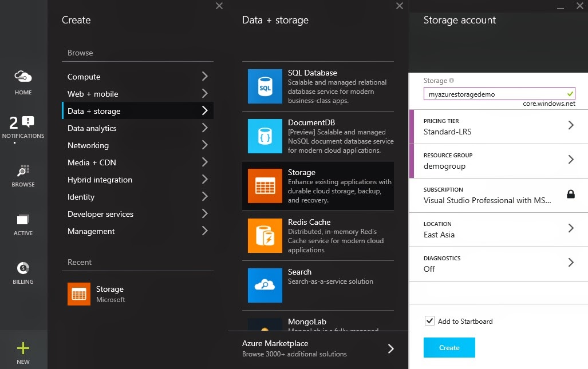Click the green plus NEW icon
588x369 pixels.
pos(23,348)
